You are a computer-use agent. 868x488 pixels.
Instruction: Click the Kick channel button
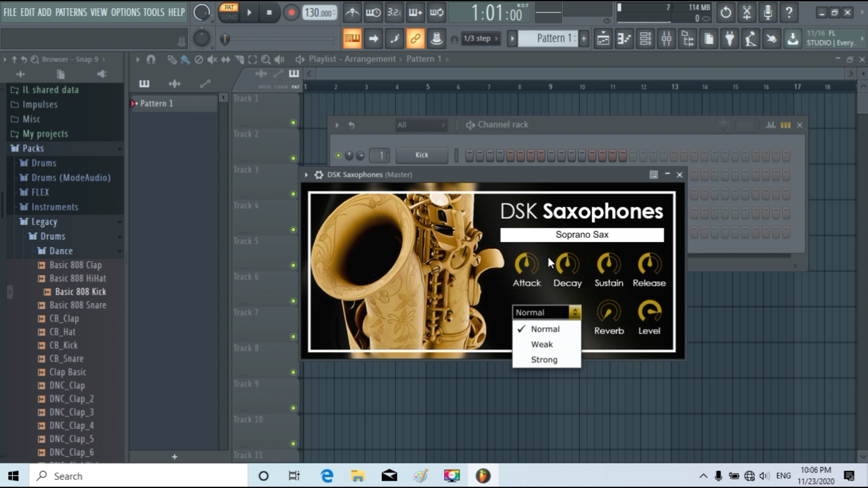(x=421, y=155)
